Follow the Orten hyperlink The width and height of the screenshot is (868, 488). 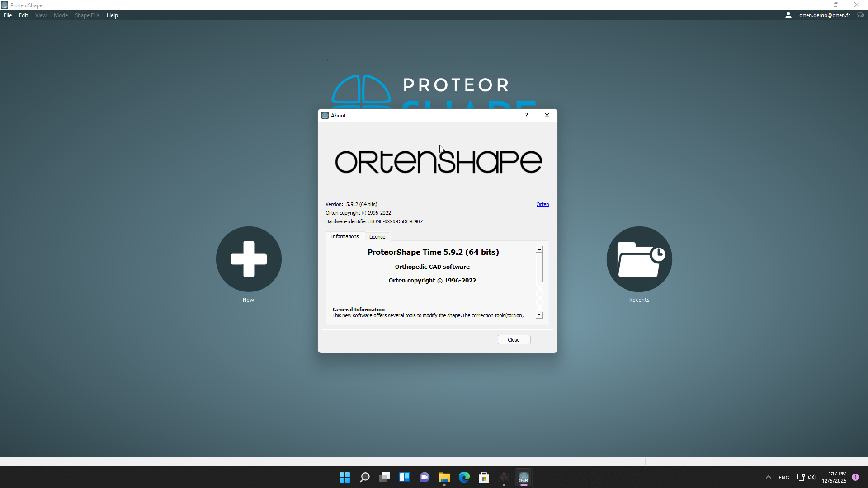click(542, 204)
